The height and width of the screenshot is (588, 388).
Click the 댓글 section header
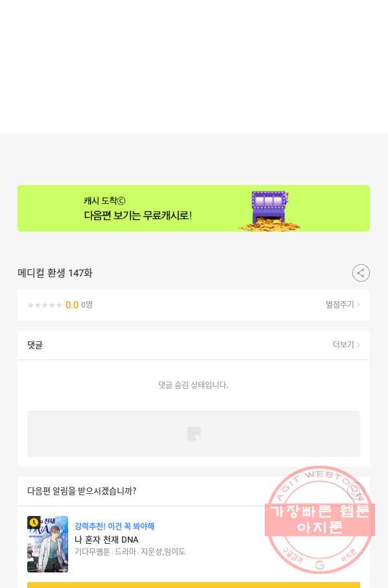pos(35,345)
